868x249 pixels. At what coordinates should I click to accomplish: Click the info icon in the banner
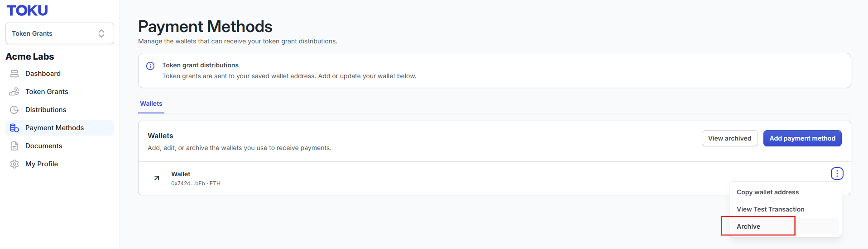[x=150, y=66]
